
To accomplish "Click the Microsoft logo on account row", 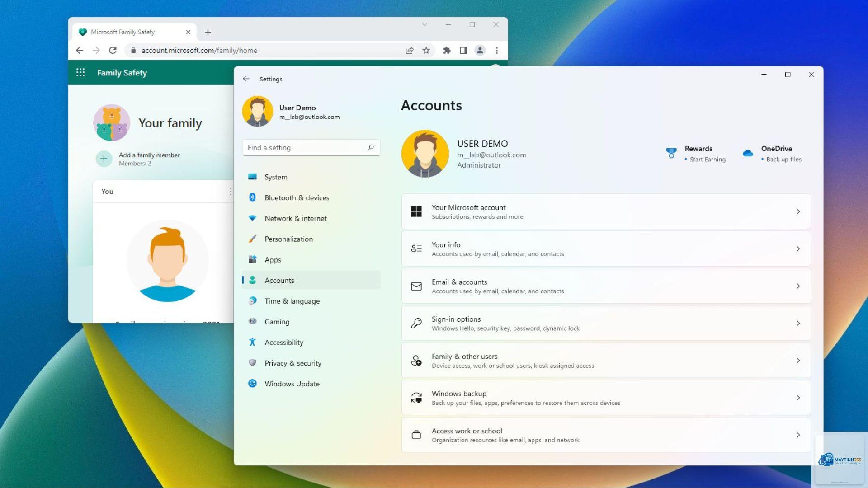I will pos(416,211).
